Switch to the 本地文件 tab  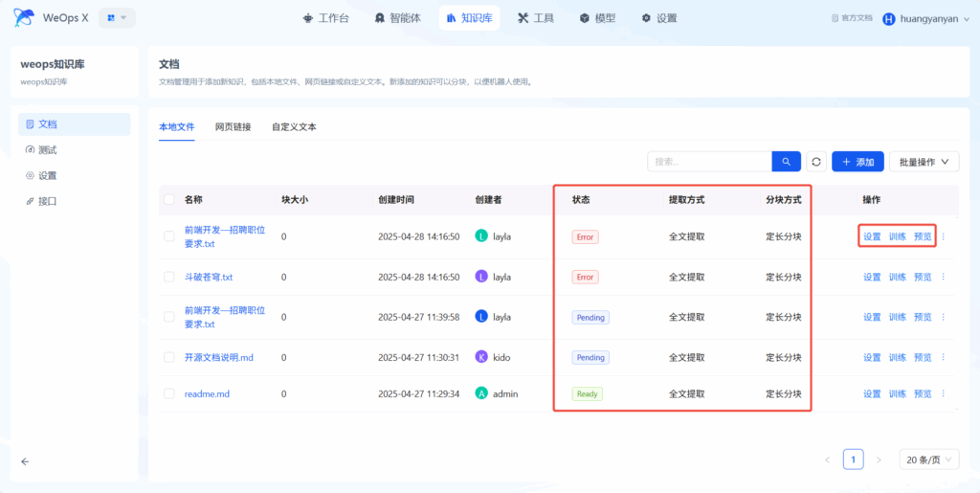pyautogui.click(x=177, y=127)
